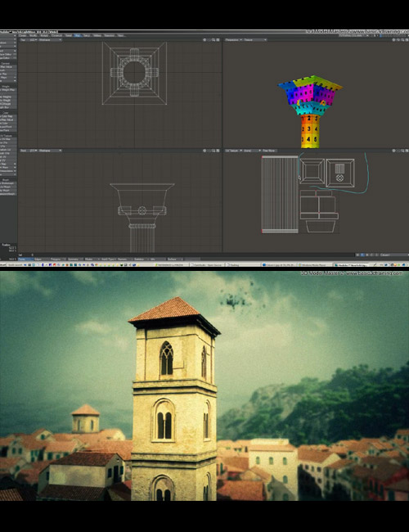Click zoom magnifier in Top wireframe viewport

point(213,40)
